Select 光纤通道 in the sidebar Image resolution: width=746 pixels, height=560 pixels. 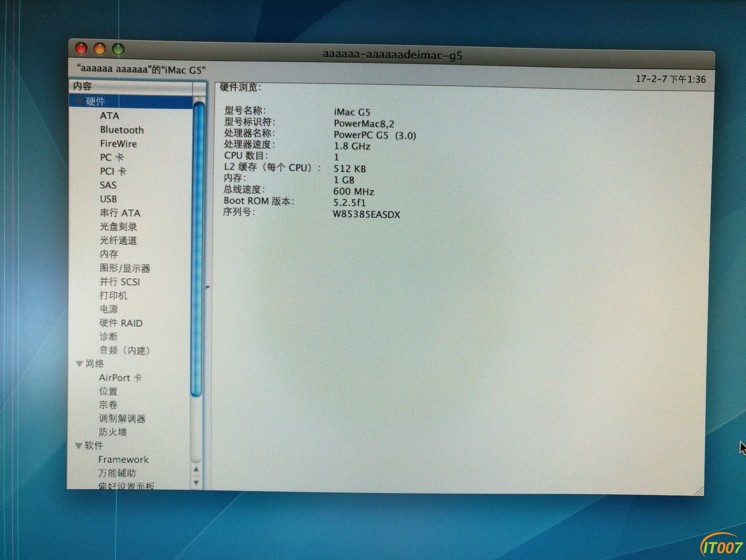[118, 240]
